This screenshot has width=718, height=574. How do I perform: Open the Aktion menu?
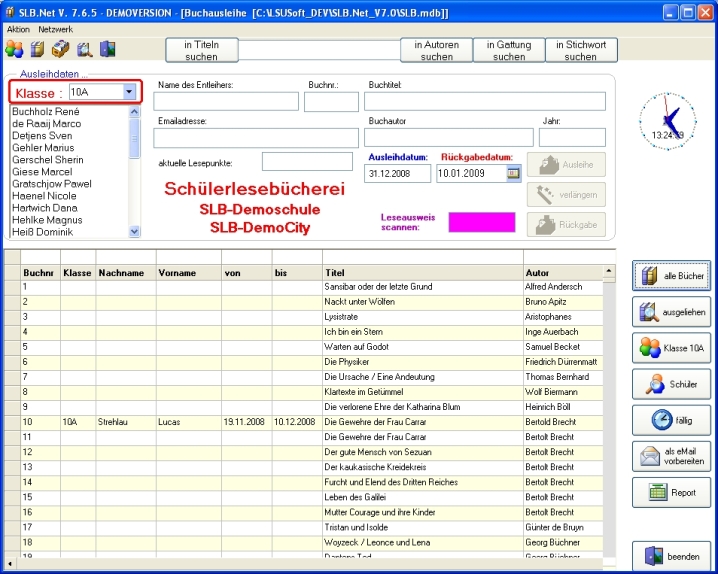tap(18, 30)
